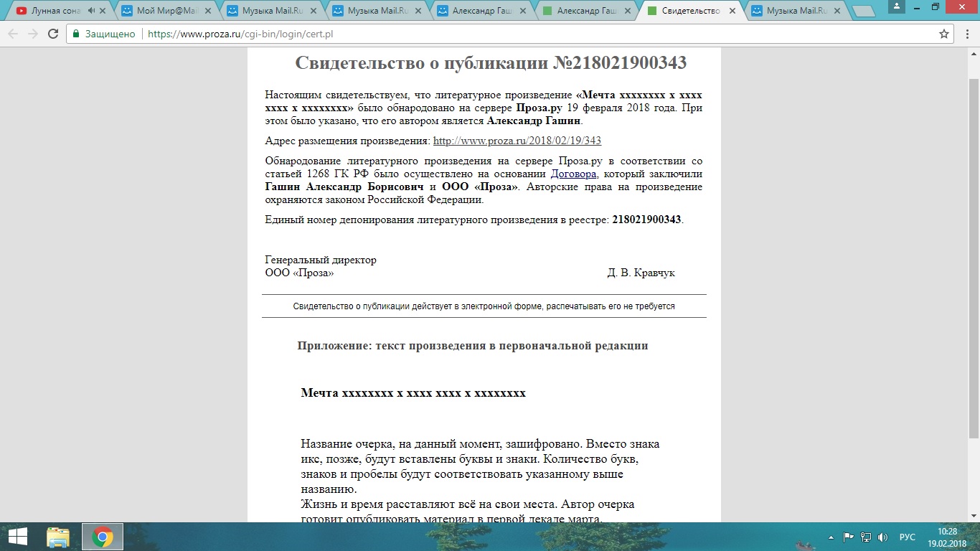Click the appendix work title Мечта хххххххх х хххх
The width and height of the screenshot is (980, 551).
point(413,393)
